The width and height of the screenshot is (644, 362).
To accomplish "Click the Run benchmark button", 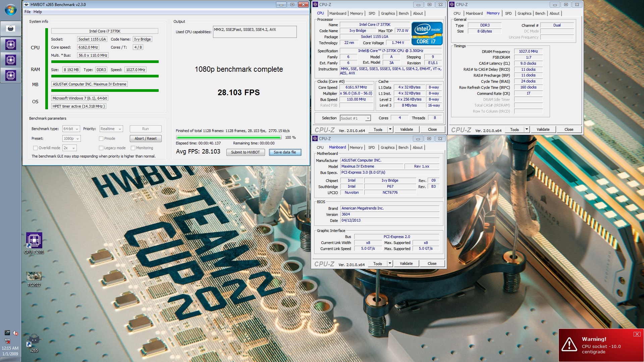I will [x=146, y=129].
